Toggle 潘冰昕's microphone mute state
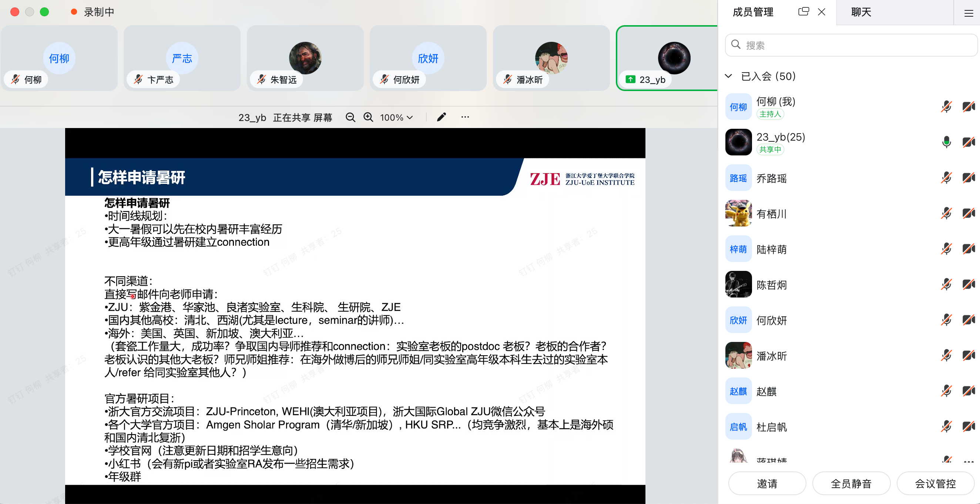 946,355
